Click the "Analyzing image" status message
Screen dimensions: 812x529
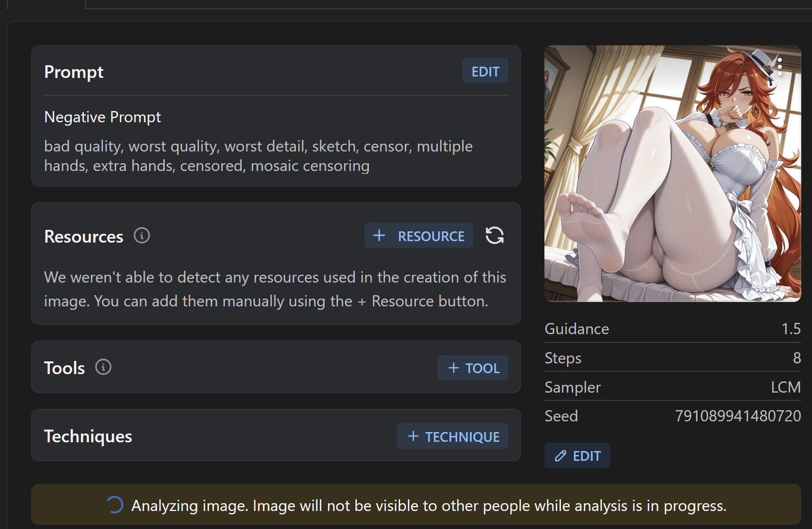(x=429, y=506)
